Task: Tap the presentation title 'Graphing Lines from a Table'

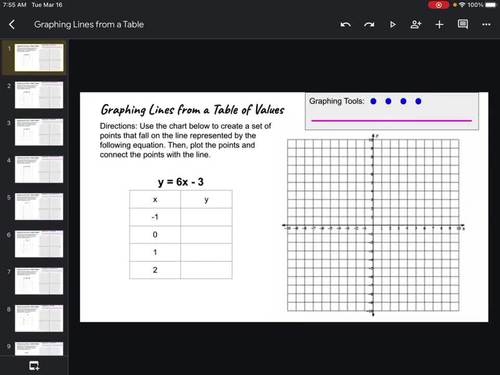Action: pos(89,24)
